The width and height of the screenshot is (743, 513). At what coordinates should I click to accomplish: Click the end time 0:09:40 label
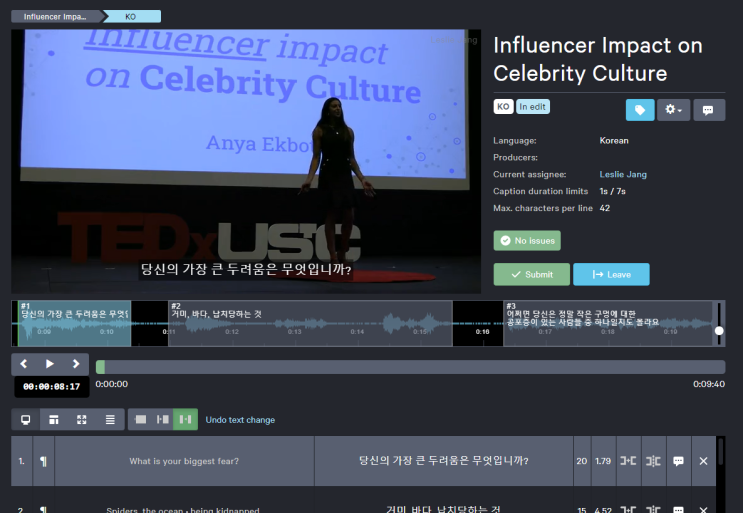pyautogui.click(x=709, y=384)
